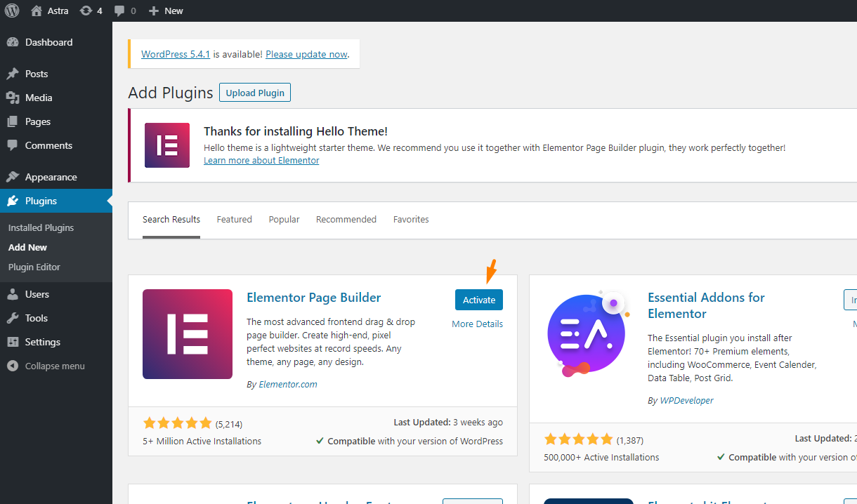Open the Dashboard menu

click(56, 42)
